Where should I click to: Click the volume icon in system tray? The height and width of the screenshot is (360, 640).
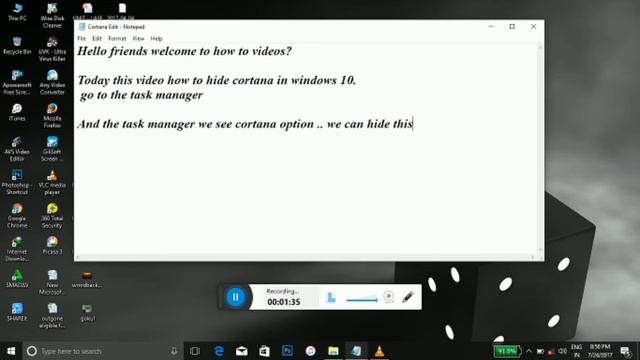[562, 351]
